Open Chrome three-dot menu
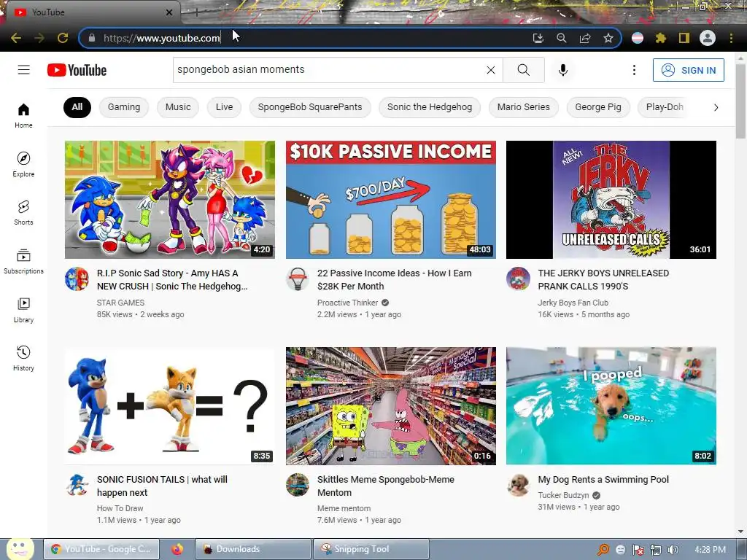This screenshot has width=747, height=560. pos(731,38)
